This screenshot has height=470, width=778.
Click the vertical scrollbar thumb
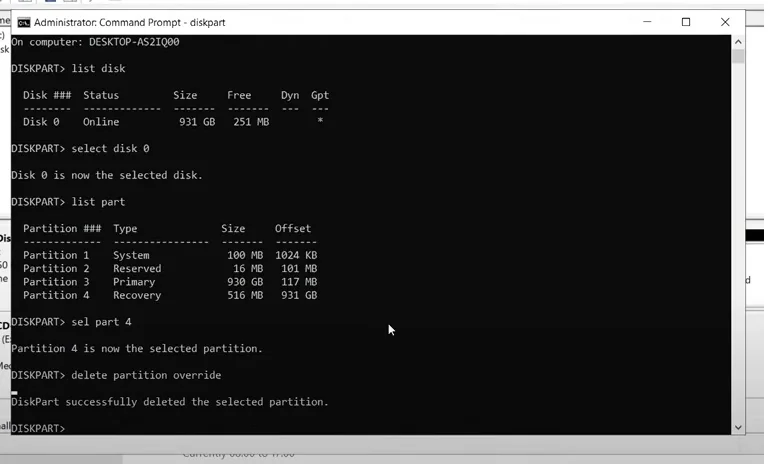(738, 56)
